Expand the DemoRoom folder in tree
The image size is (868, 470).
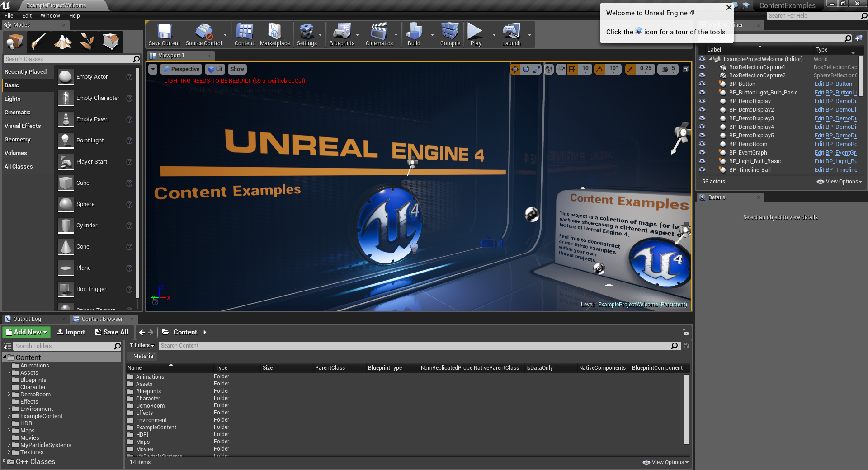(9, 395)
